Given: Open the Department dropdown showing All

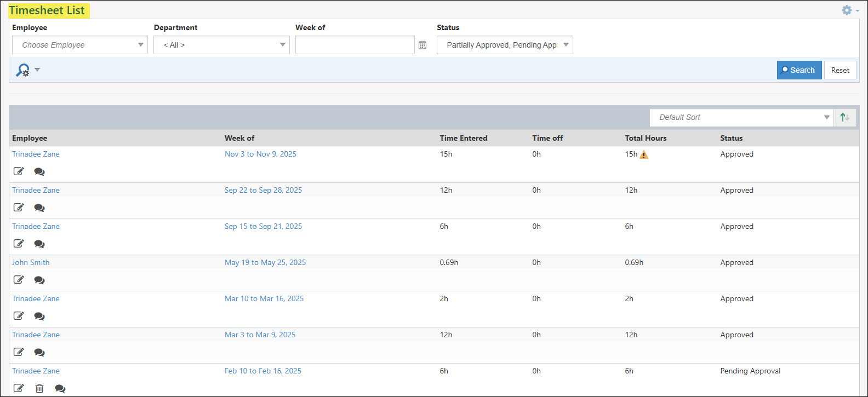Looking at the screenshot, I should tap(221, 45).
